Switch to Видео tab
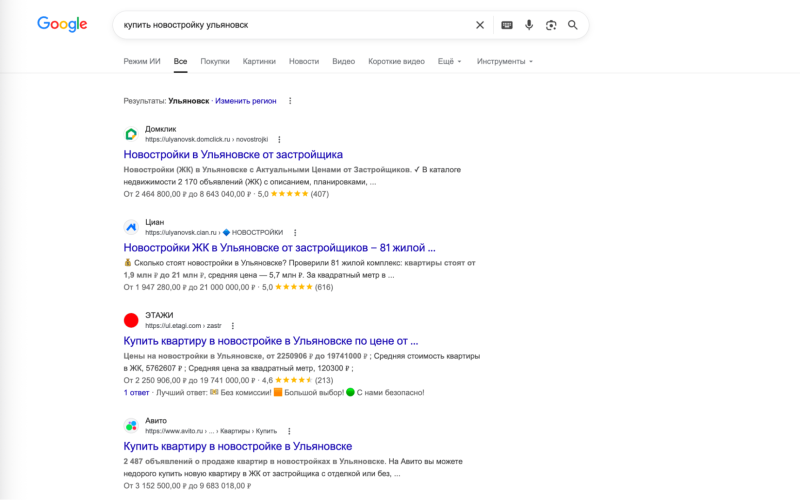Image resolution: width=800 pixels, height=500 pixels. [x=343, y=61]
